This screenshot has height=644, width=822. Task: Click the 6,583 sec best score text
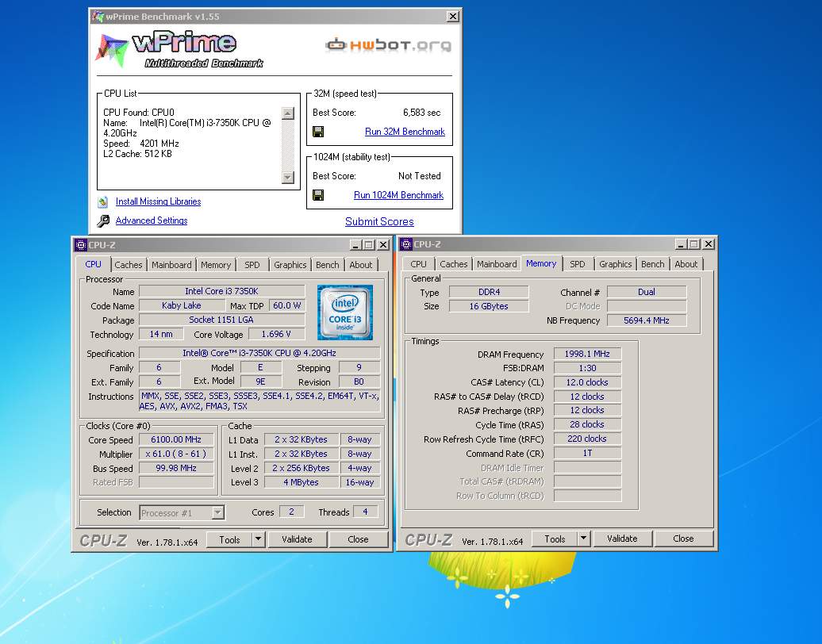tap(421, 112)
